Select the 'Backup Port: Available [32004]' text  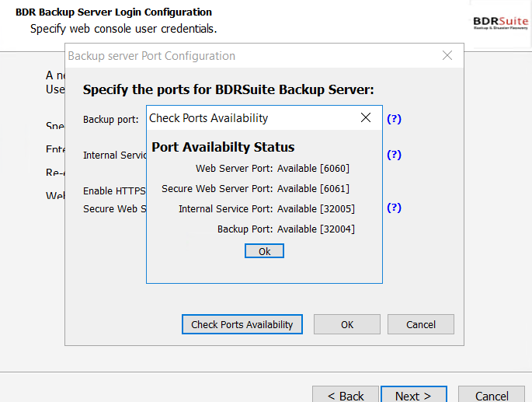coord(286,229)
